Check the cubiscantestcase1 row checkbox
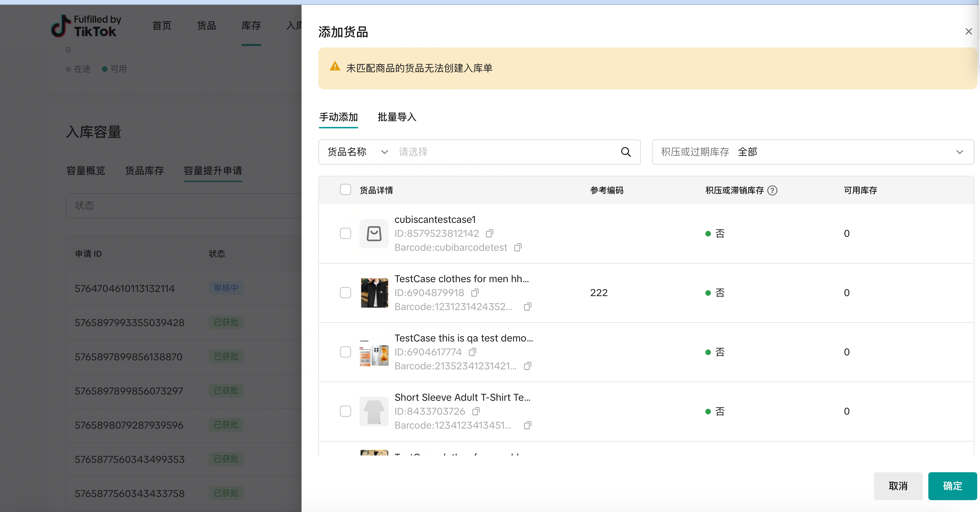 pyautogui.click(x=345, y=233)
